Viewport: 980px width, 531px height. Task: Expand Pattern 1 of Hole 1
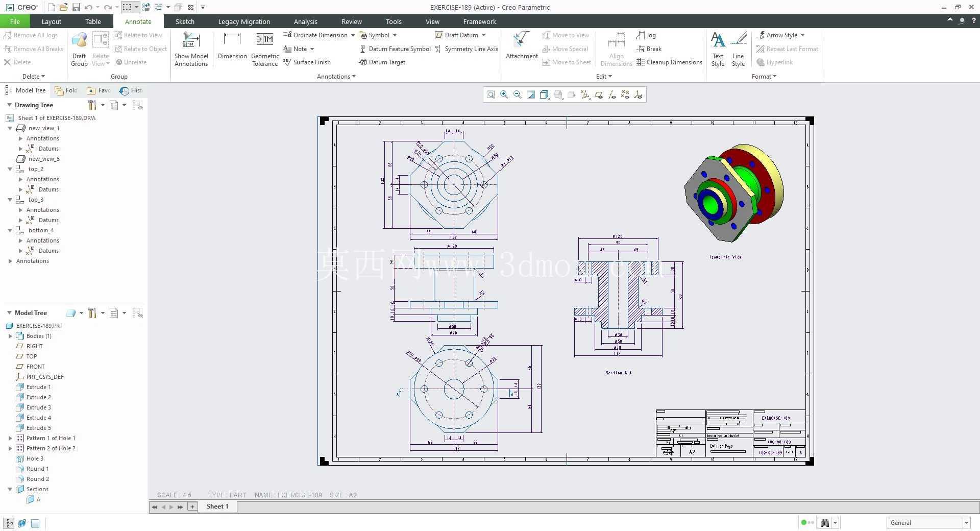pyautogui.click(x=10, y=438)
